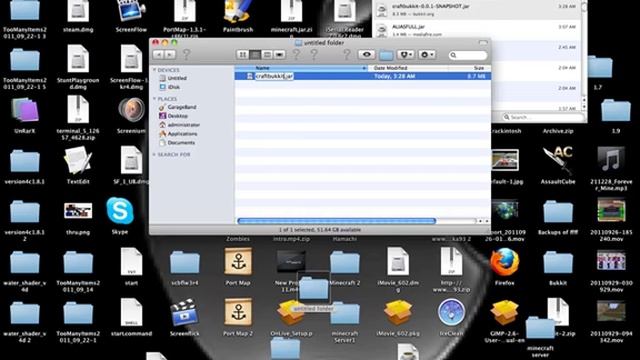Select the 1.9 folder on desktop
640x360 pixels.
[x=616, y=111]
